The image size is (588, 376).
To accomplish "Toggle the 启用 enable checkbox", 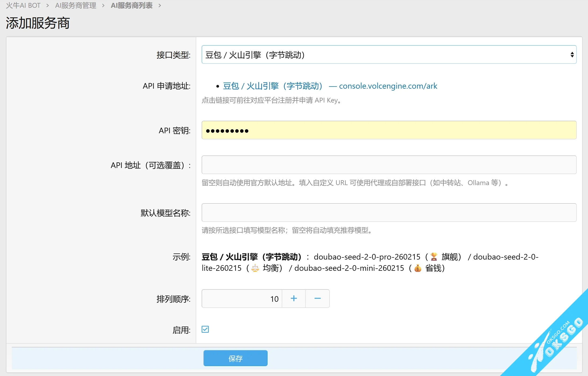I will pos(205,329).
